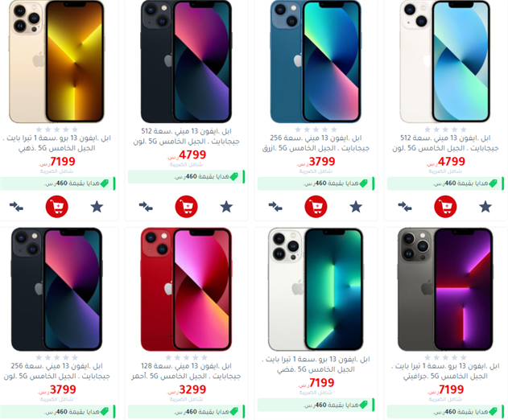The width and height of the screenshot is (508, 420).
Task: Click gifts worth 460 banner under gold iPhone
Action: coord(58,183)
